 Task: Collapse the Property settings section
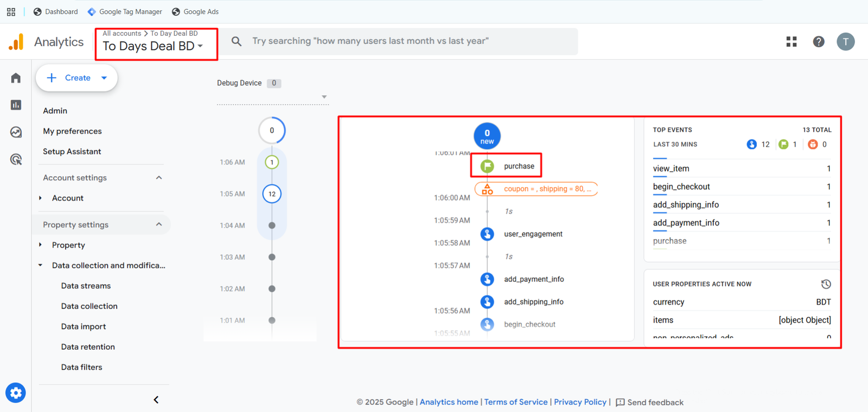point(159,224)
